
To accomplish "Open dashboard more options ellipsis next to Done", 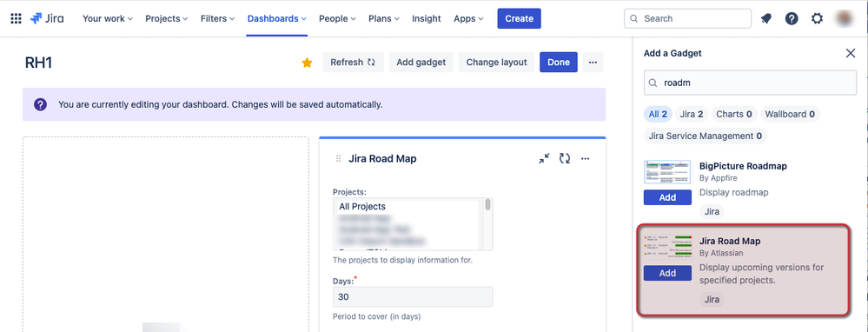I will (x=593, y=62).
